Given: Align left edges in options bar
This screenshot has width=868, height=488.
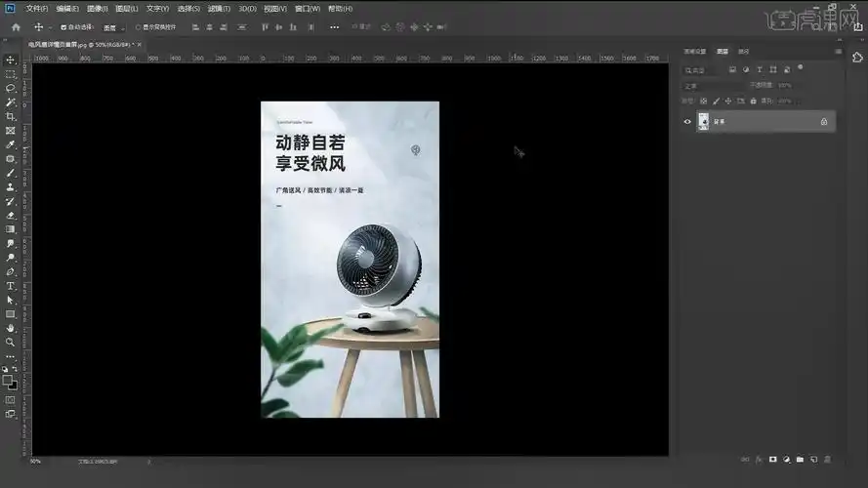Looking at the screenshot, I should point(195,27).
